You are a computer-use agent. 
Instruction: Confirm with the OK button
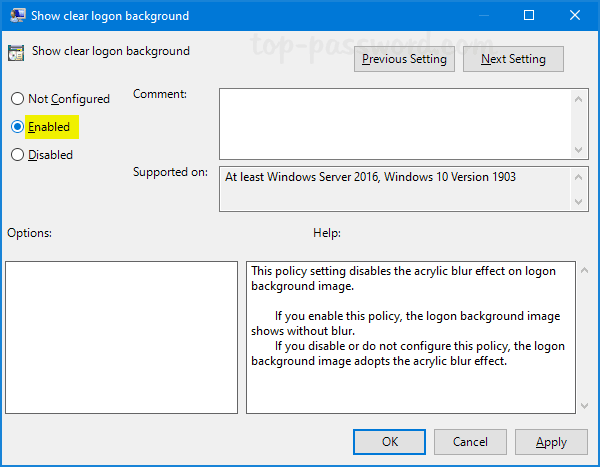pos(389,441)
